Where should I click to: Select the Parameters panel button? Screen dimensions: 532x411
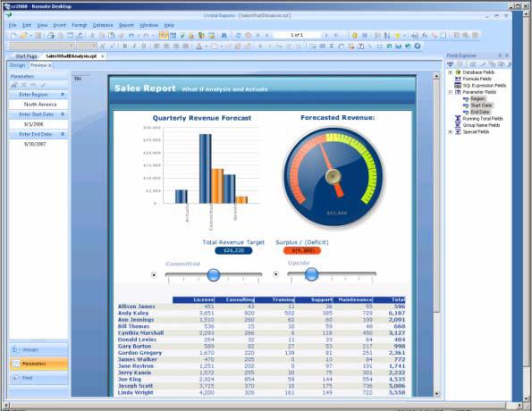click(x=38, y=364)
